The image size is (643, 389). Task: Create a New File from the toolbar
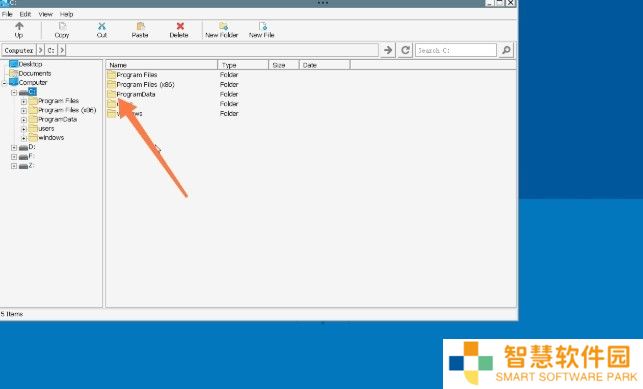(x=262, y=30)
